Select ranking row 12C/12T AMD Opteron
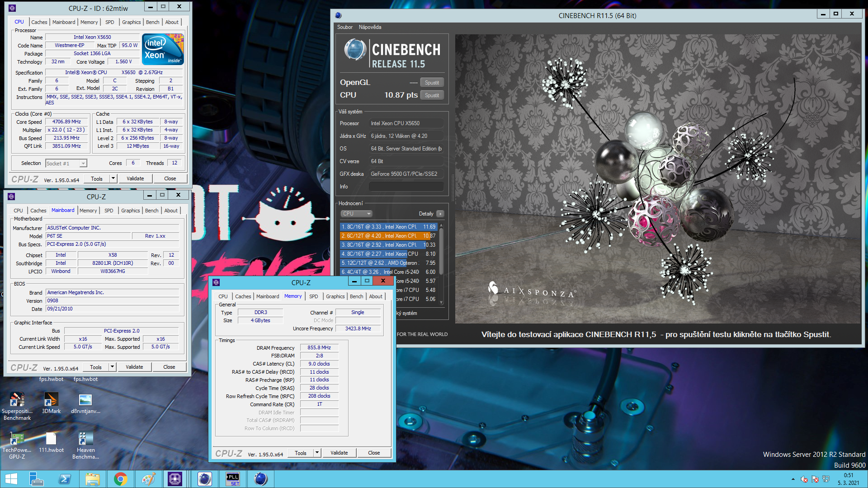The height and width of the screenshot is (488, 868). (388, 263)
